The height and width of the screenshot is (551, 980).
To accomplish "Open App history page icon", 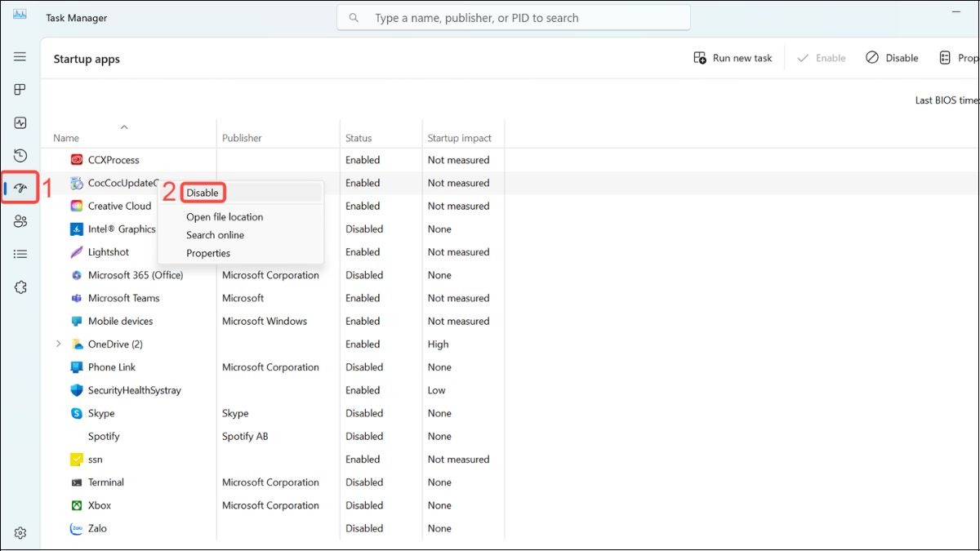I will [x=20, y=156].
